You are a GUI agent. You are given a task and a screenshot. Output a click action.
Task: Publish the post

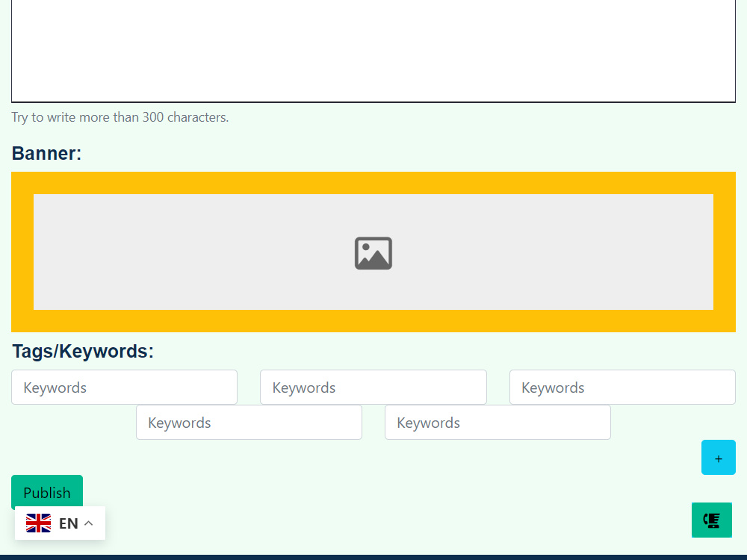point(47,491)
